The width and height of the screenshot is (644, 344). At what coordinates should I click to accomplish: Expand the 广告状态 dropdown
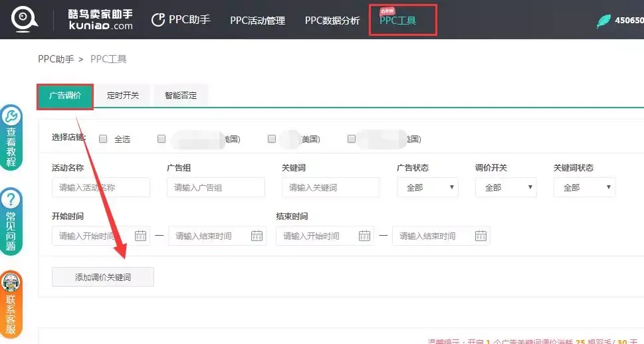(427, 187)
